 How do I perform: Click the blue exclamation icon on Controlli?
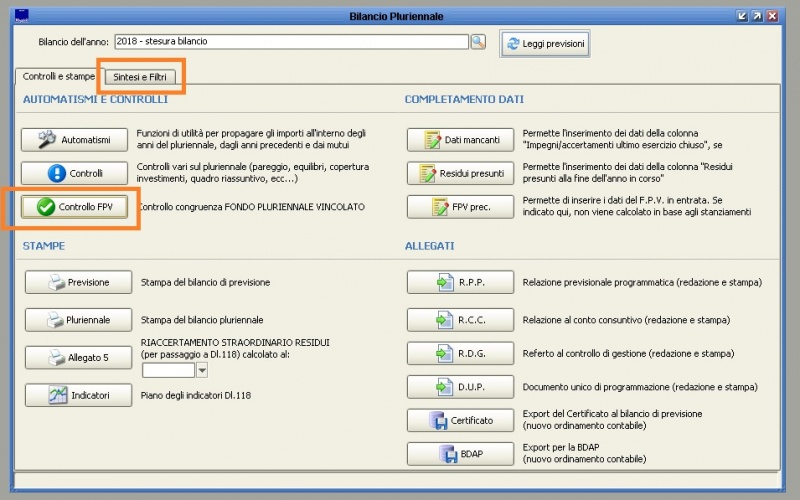coord(57,173)
